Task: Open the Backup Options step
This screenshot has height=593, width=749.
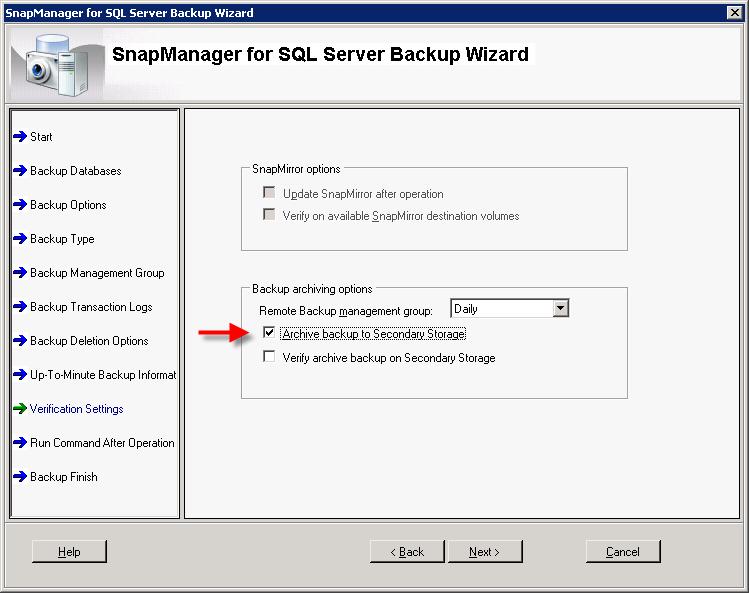Action: tap(68, 205)
